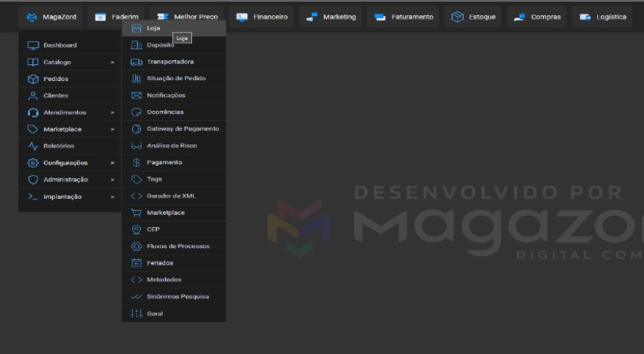The image size is (644, 354).
Task: Click the Metadados code brackets icon
Action: [x=136, y=280]
